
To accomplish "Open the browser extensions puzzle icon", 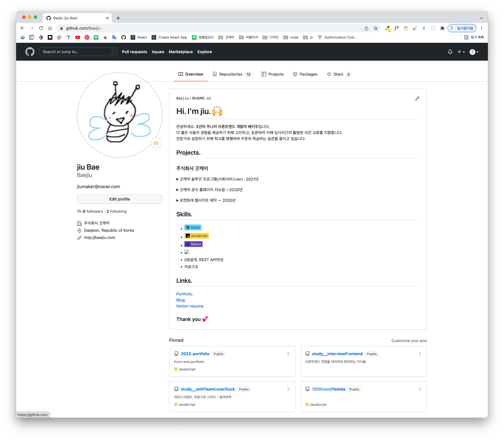I will point(442,28).
